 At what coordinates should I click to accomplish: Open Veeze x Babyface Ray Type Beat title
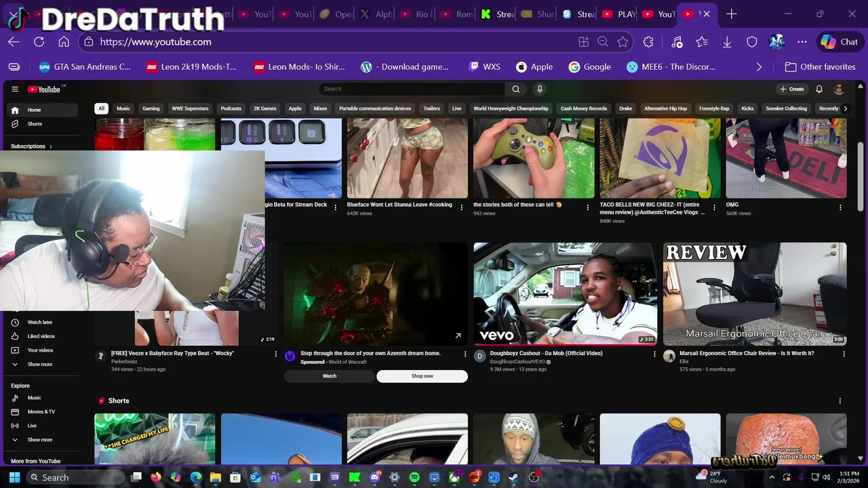(172, 353)
